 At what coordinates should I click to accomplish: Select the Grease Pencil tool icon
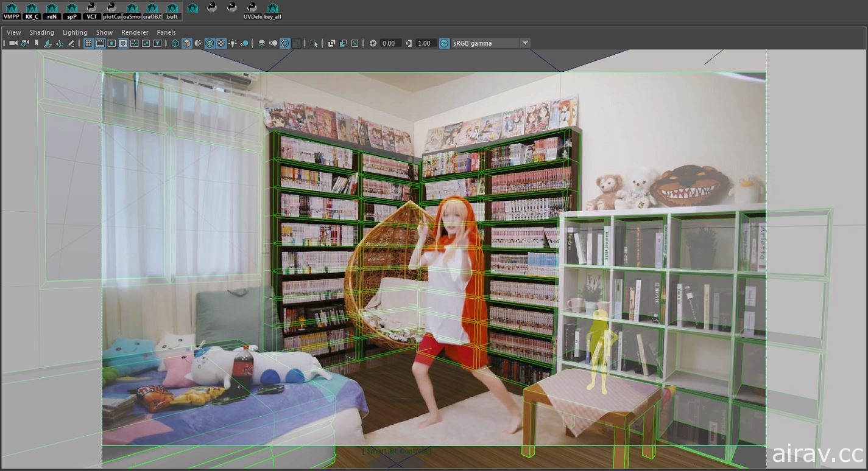[71, 43]
